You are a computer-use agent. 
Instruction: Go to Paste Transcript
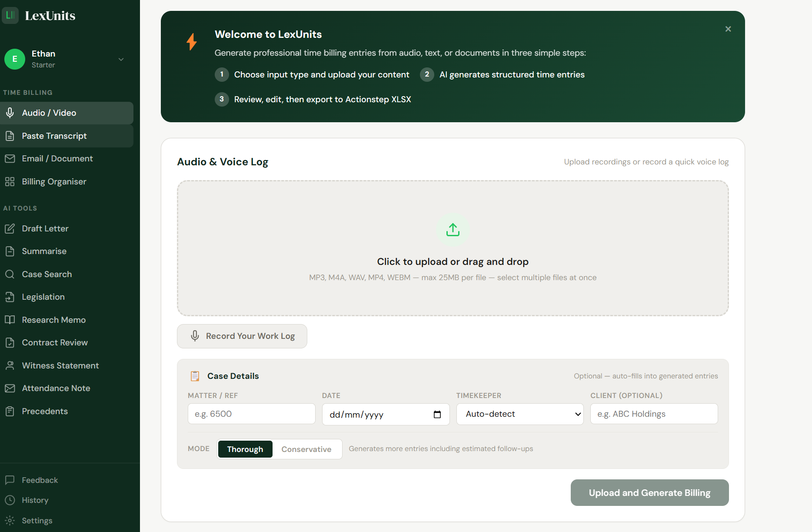pyautogui.click(x=67, y=136)
